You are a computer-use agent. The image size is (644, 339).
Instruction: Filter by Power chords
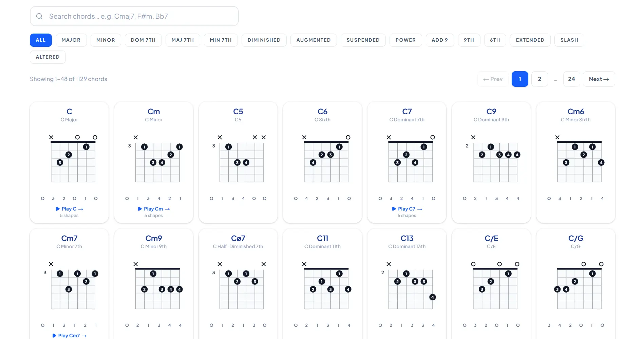[405, 40]
